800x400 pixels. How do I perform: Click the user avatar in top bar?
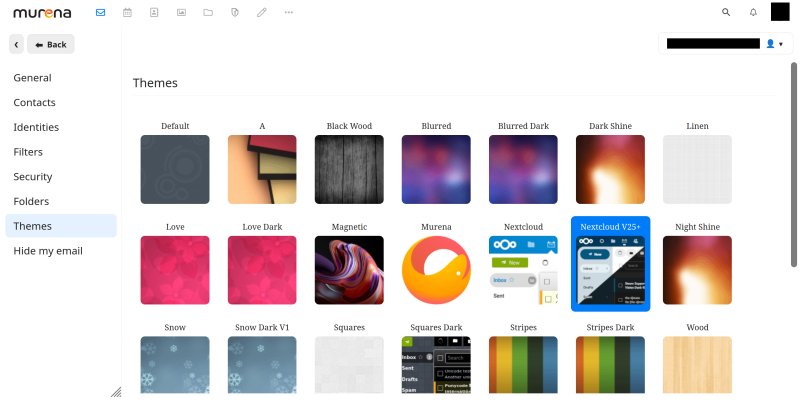click(780, 12)
